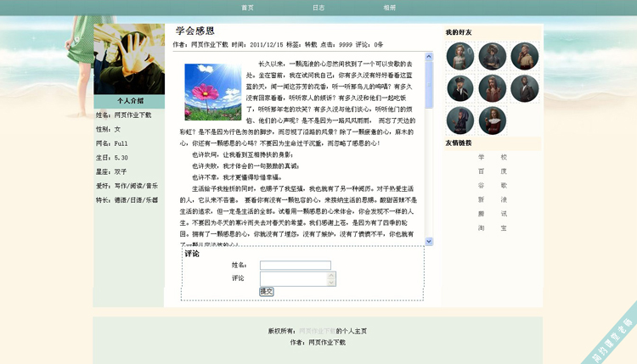Open the second friend avatar in the middle row
This screenshot has height=364, width=637.
click(493, 88)
